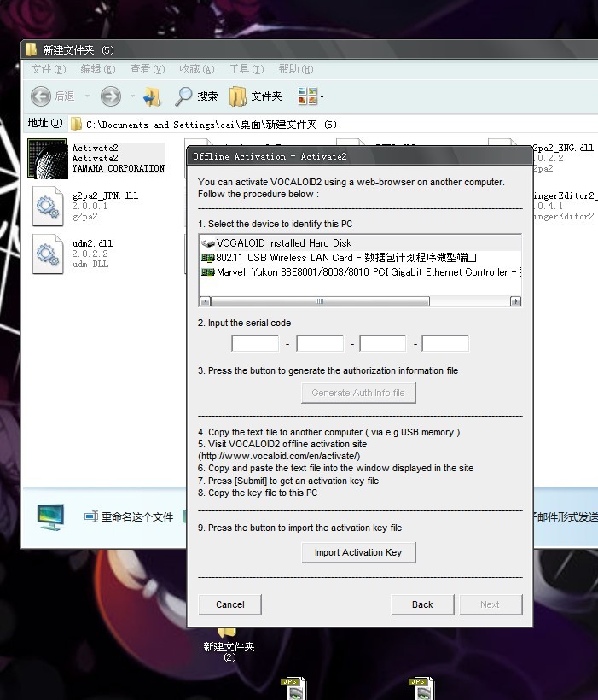
Task: Select g2pa2_ENG.dll file name in Explorer
Action: tap(563, 148)
